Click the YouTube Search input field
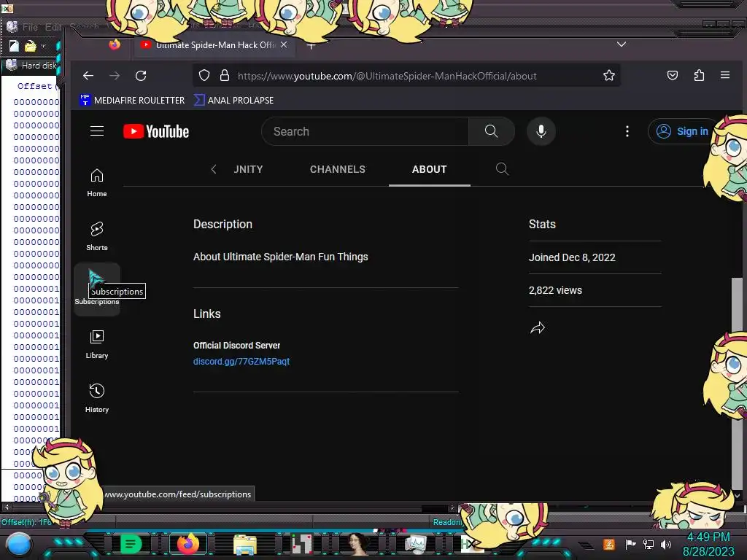747x560 pixels. point(365,131)
